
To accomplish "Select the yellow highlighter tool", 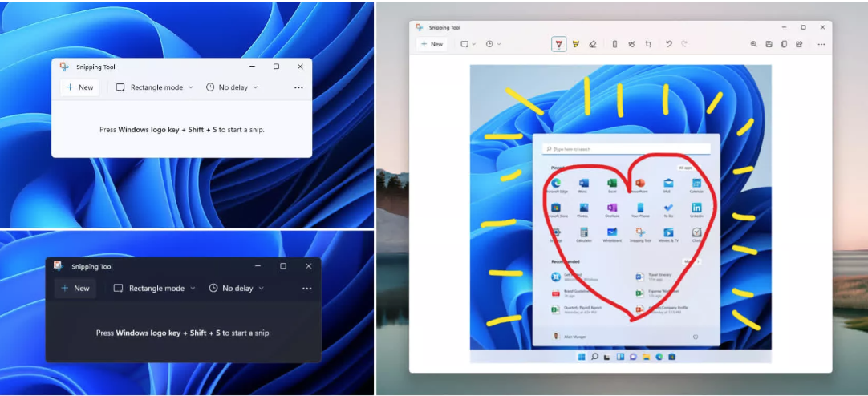I will (576, 44).
